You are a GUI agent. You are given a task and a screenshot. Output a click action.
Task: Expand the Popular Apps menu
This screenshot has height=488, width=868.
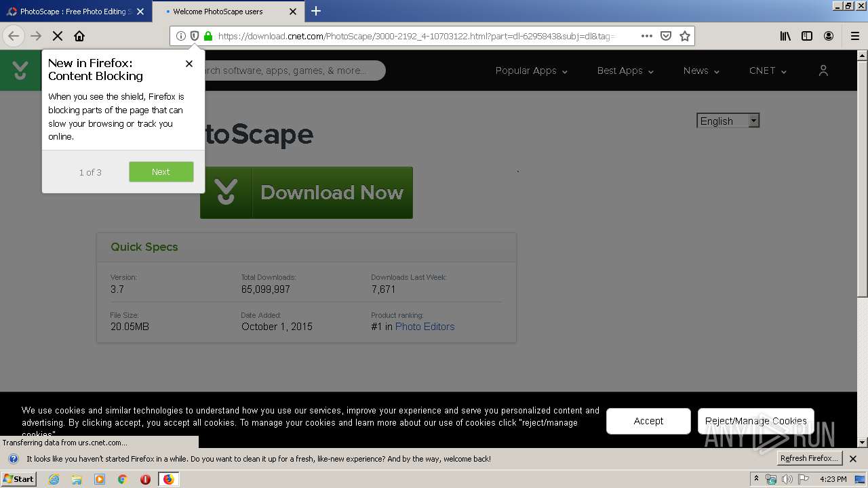coord(532,70)
